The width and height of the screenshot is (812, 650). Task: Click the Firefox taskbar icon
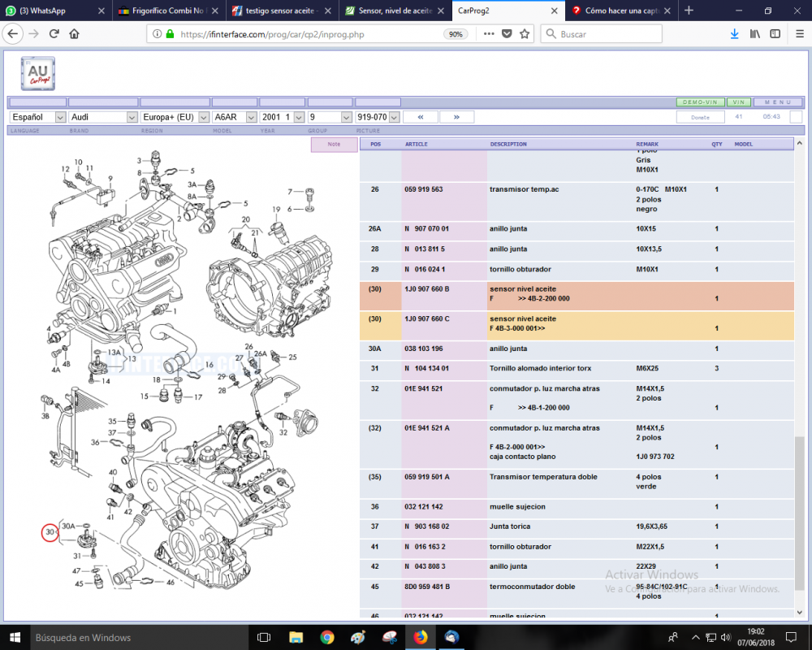(x=421, y=637)
